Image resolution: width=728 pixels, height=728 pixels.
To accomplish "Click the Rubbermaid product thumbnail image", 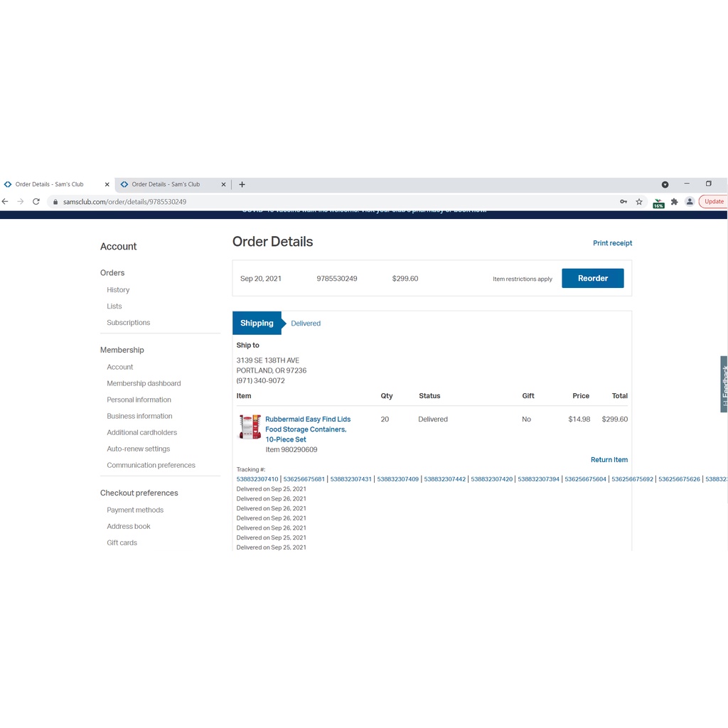I will pyautogui.click(x=250, y=427).
